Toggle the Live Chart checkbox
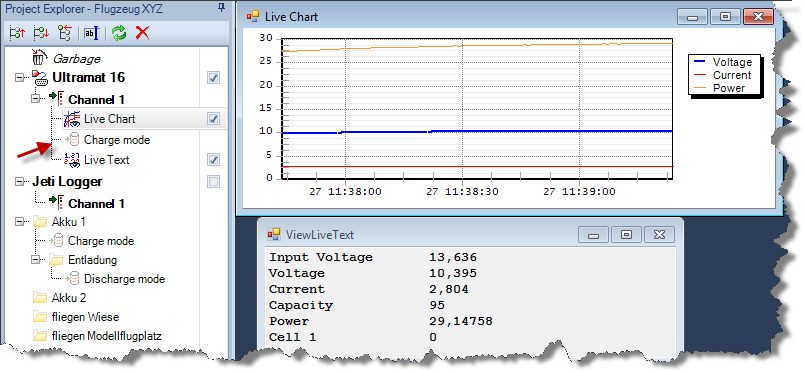Screen dimensions: 804x372 [x=214, y=119]
